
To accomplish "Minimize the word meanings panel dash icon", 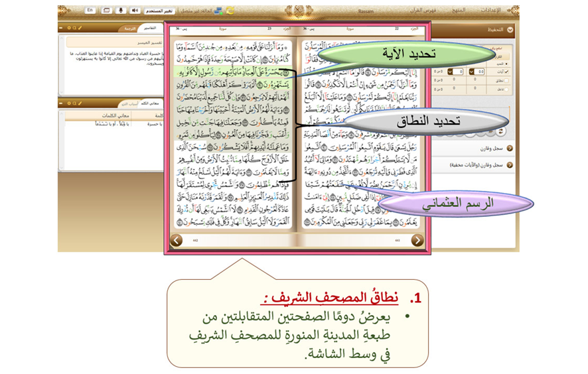I will click(x=61, y=103).
